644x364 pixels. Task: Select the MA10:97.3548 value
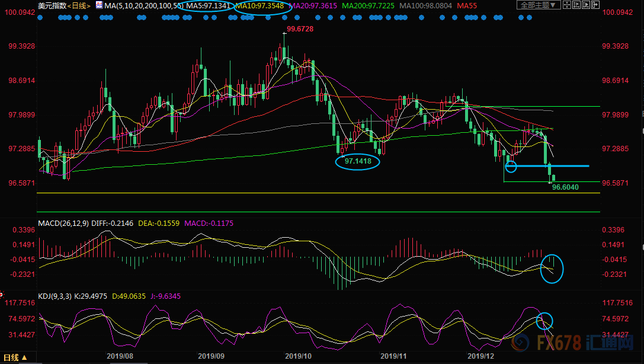259,6
